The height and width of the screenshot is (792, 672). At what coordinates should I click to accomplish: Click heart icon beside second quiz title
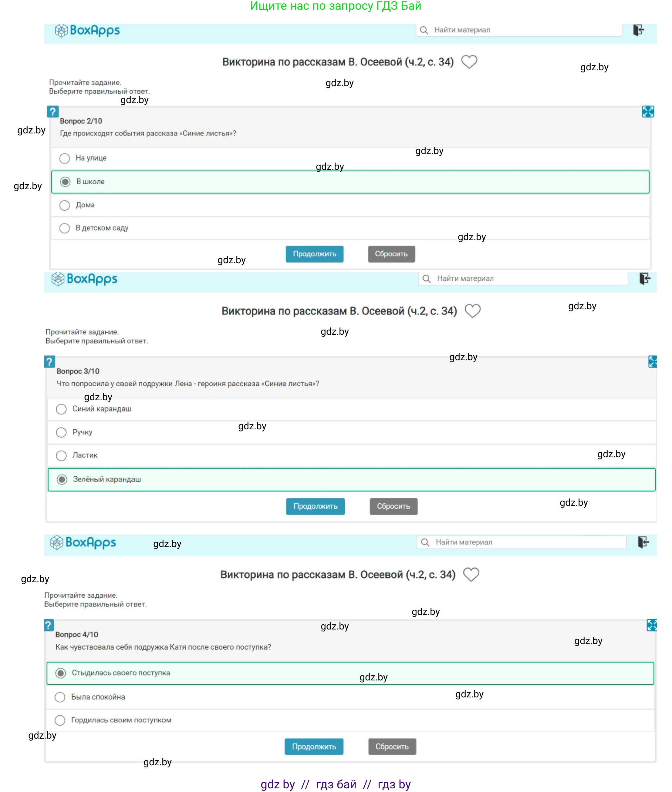472,311
